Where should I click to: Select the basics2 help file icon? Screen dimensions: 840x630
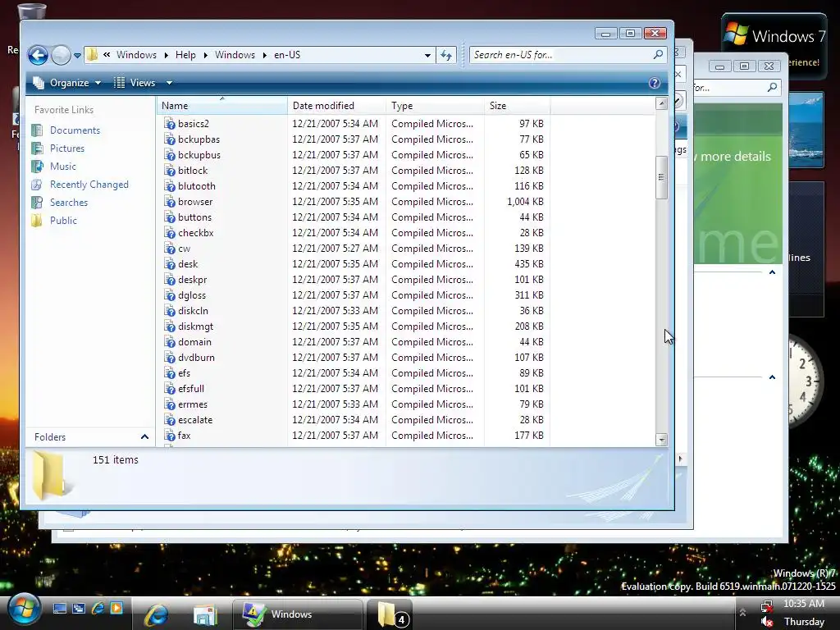point(169,124)
